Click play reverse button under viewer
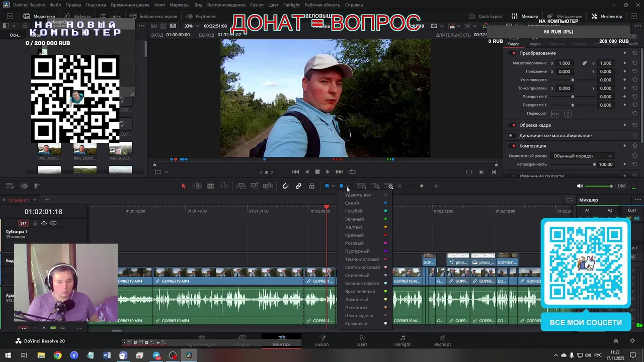The image size is (644, 362). [307, 172]
